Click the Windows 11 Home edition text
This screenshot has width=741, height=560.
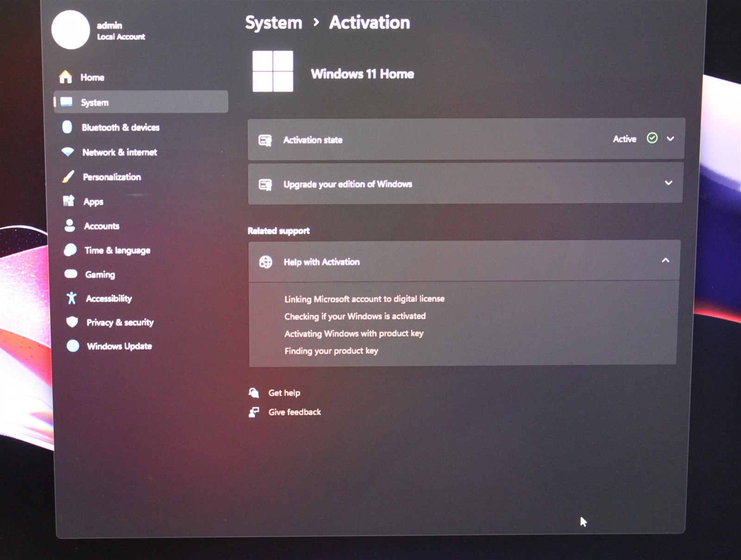pos(363,74)
